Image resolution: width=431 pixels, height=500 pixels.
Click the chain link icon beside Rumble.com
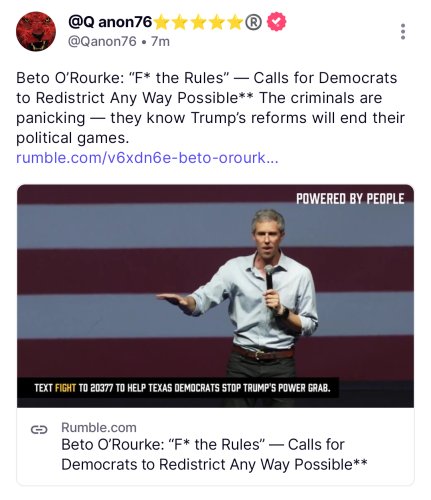pos(39,430)
